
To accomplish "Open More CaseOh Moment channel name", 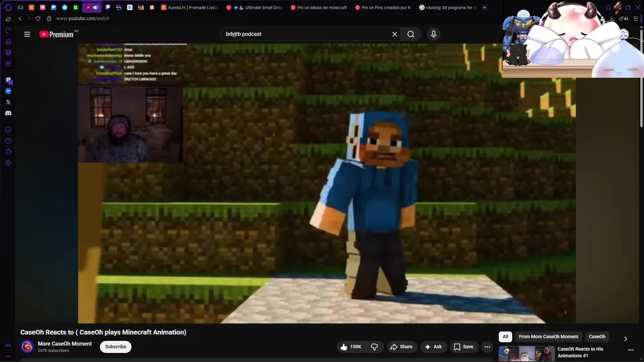I will 65,344.
